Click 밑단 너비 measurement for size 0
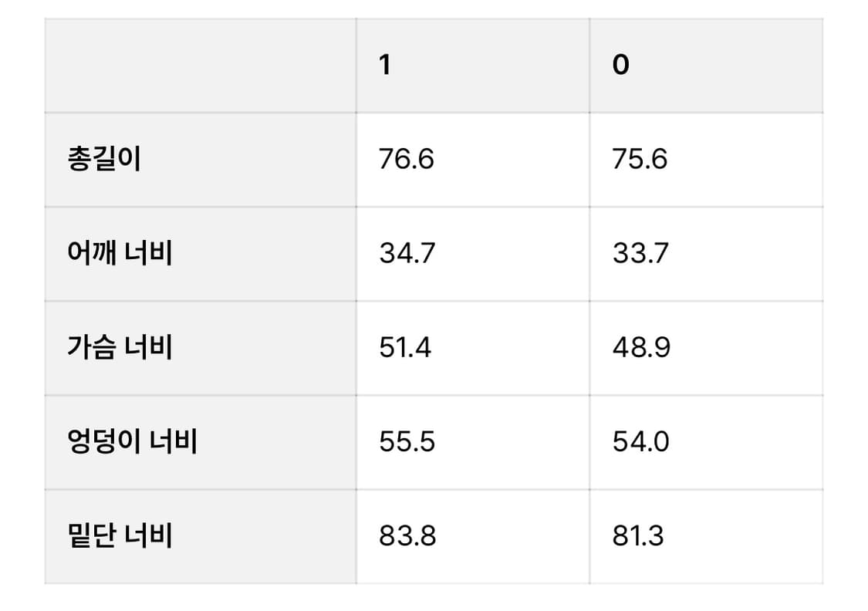The image size is (868, 611). point(638,536)
